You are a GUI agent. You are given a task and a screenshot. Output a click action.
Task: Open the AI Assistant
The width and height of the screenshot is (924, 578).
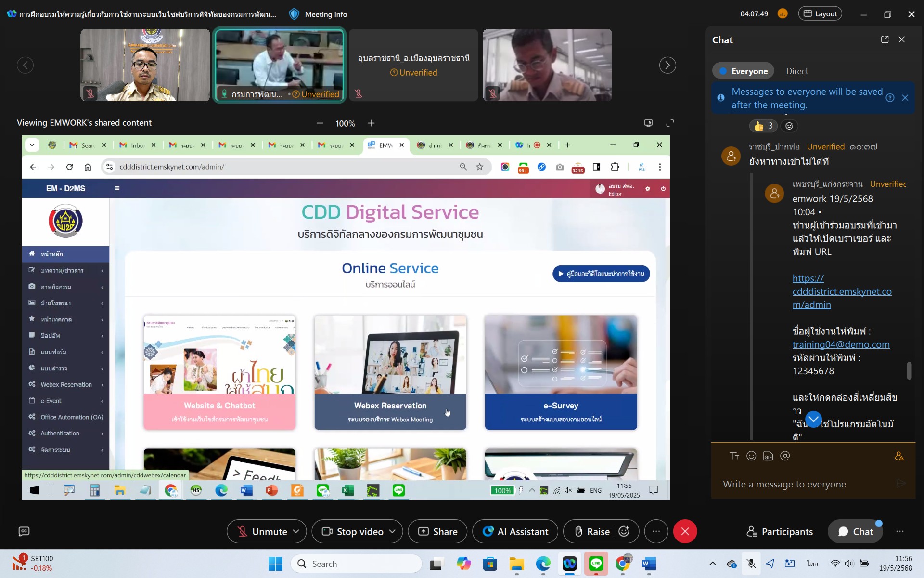[x=515, y=531]
